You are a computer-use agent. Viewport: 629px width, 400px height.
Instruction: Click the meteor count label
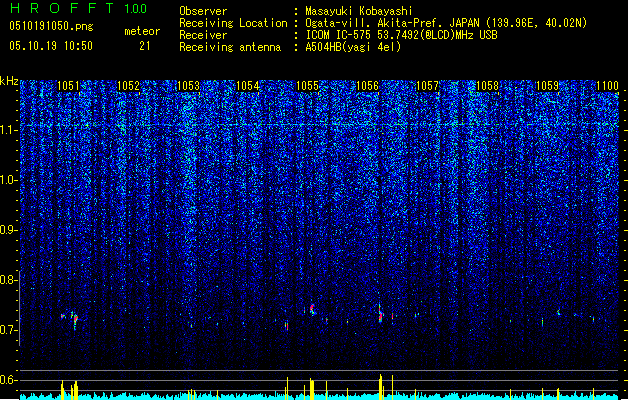(x=142, y=31)
